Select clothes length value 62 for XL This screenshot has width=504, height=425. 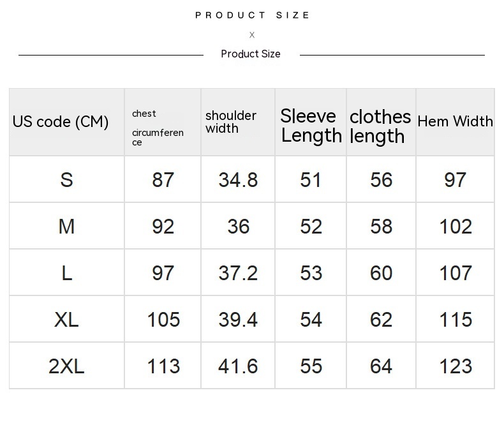coord(381,320)
